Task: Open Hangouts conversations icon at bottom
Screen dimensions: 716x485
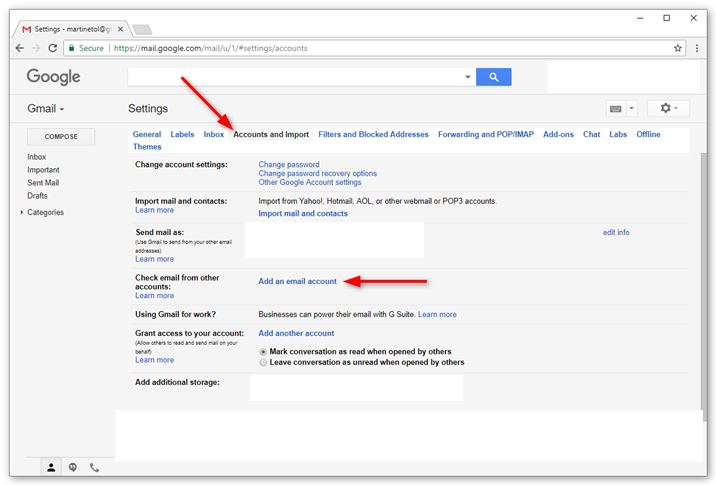Action: [x=73, y=467]
